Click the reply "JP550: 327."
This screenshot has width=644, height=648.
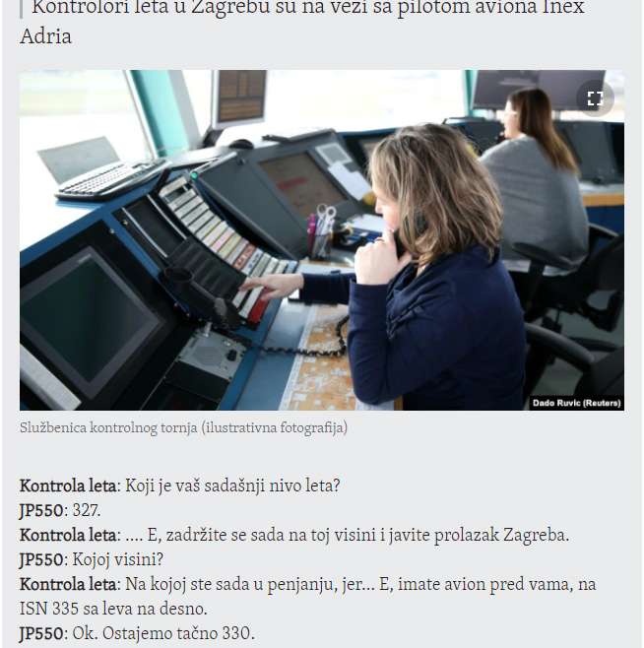[60, 510]
